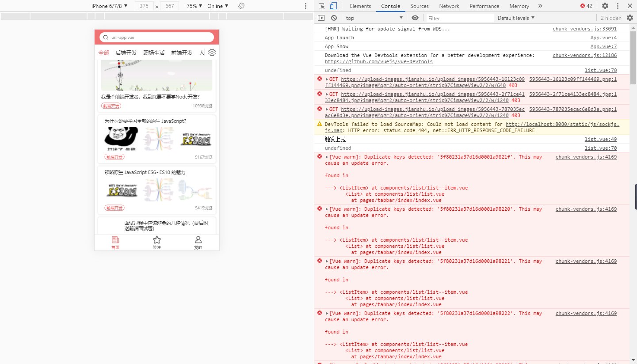637x364 pixels.
Task: Open the Default levels dropdown
Action: pyautogui.click(x=516, y=18)
